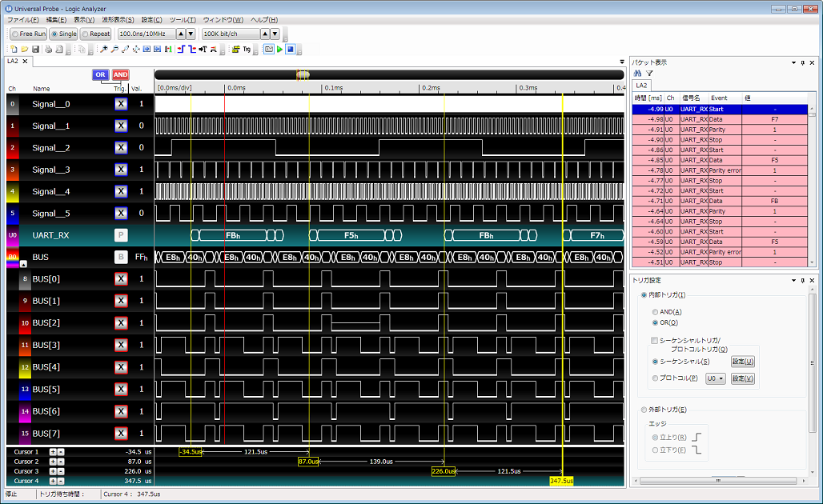
Task: Click the save floppy disk icon
Action: 36,50
